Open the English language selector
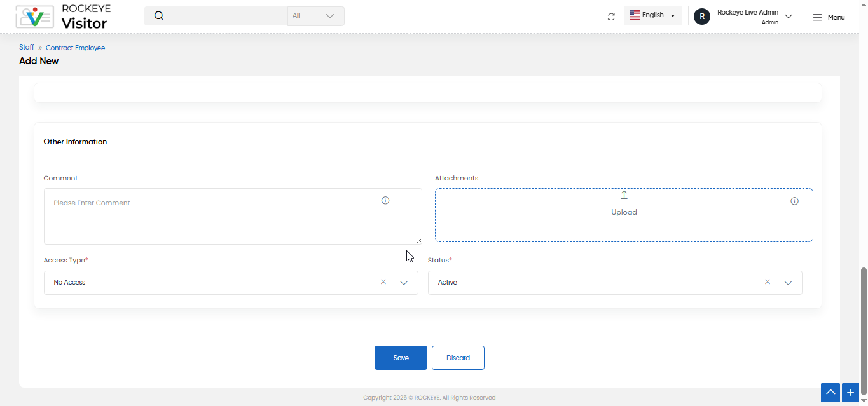Screen dimensions: 868x406 (653, 15)
